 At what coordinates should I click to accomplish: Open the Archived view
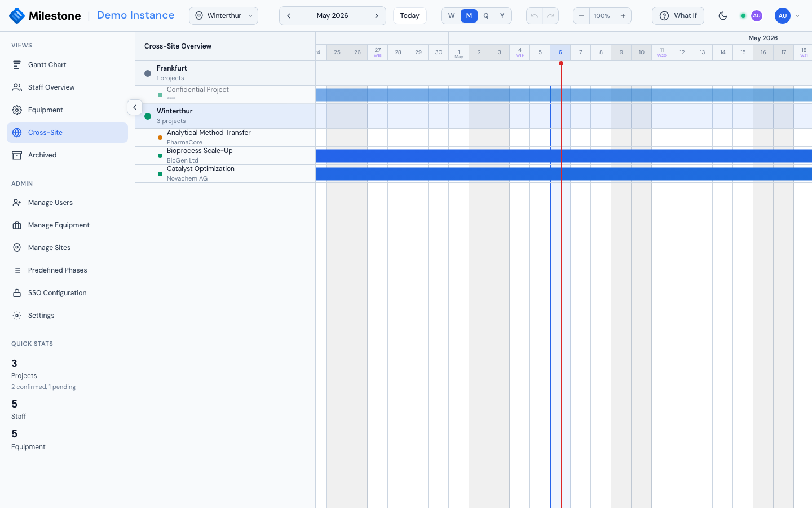(67, 155)
